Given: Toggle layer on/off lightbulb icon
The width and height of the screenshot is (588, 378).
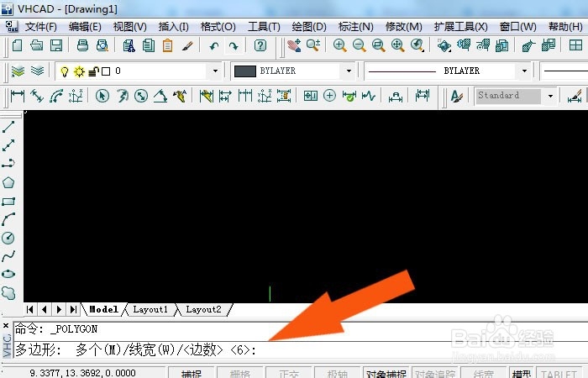Looking at the screenshot, I should pyautogui.click(x=64, y=71).
